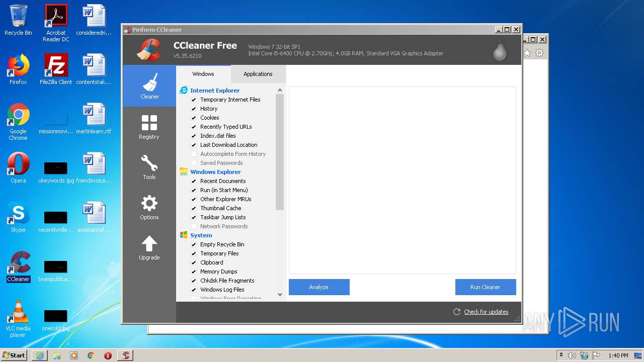Screen dimensions: 644x362
Task: Click the Analyze button
Action: [319, 287]
